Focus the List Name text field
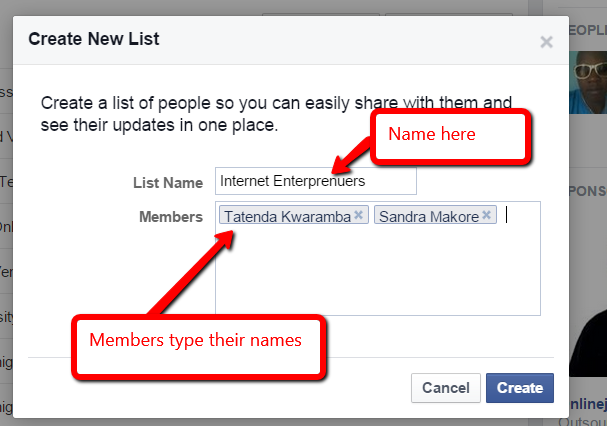The height and width of the screenshot is (426, 607). (x=316, y=181)
